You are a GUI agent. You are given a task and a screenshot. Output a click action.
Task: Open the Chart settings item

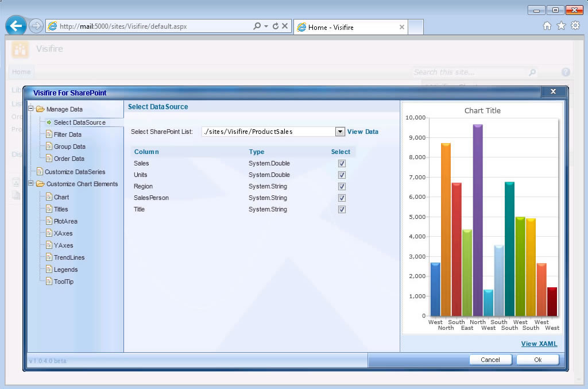point(61,197)
